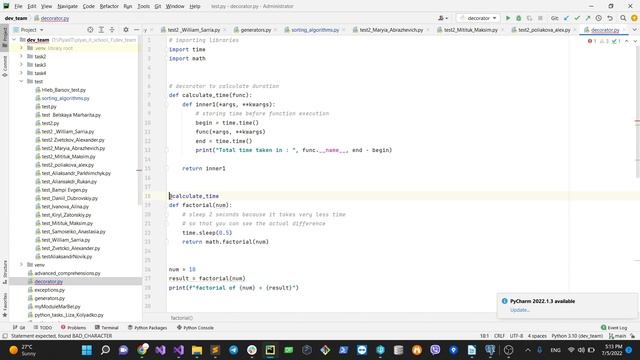Open Search Everywhere magnifier
The height and width of the screenshot is (360, 640).
click(623, 18)
